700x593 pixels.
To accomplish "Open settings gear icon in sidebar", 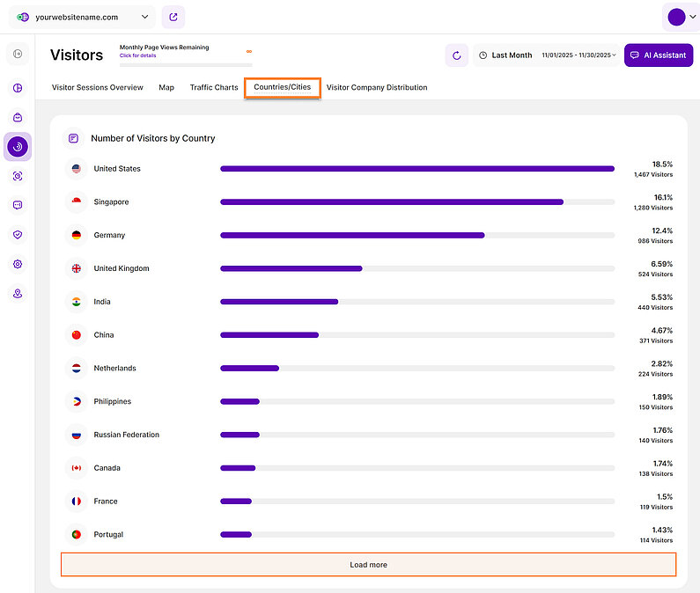I will coord(18,264).
